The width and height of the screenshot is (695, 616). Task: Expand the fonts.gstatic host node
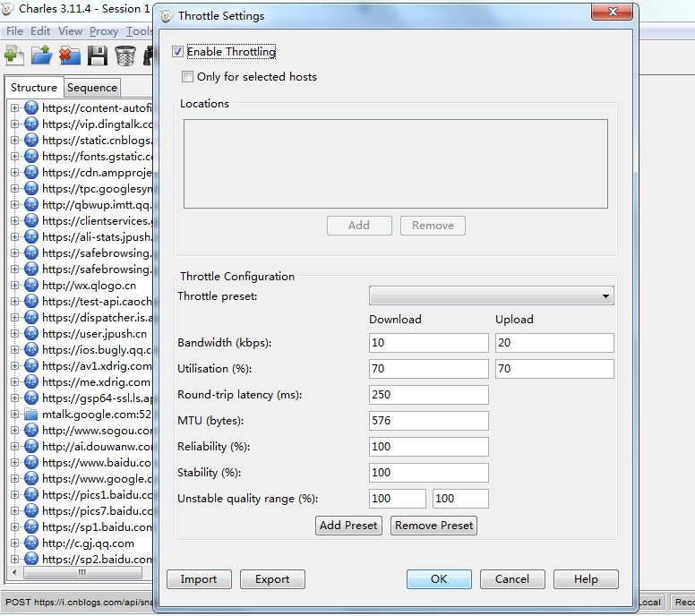coord(14,156)
